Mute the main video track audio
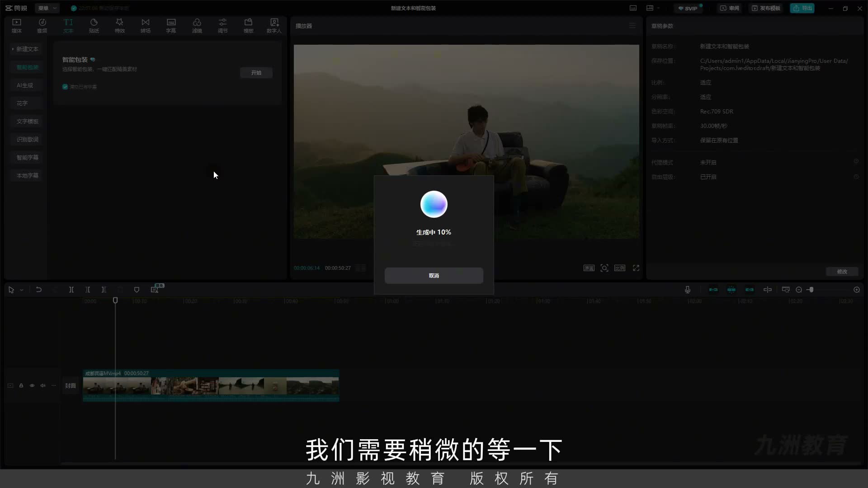The height and width of the screenshot is (488, 868). [43, 385]
